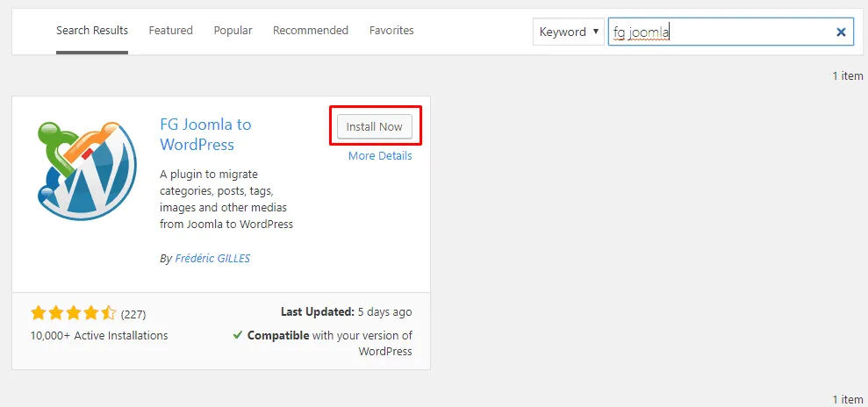Switch to the Featured tab
868x407 pixels.
(x=170, y=31)
